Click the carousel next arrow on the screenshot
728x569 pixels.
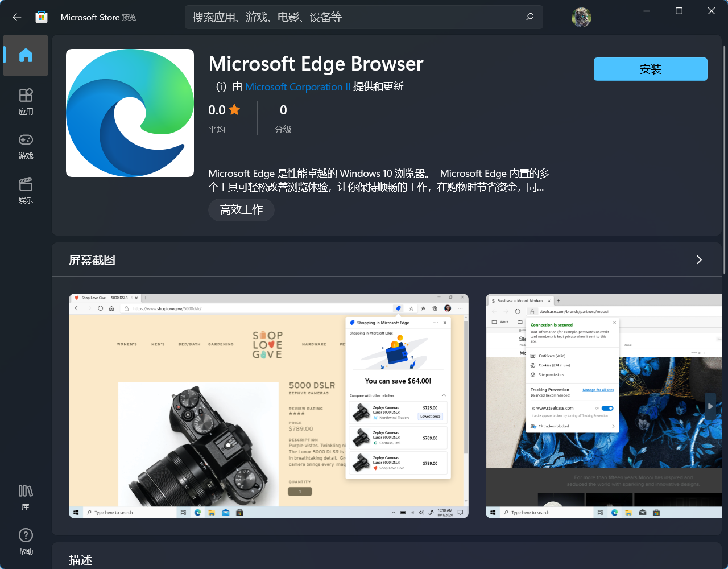(710, 406)
